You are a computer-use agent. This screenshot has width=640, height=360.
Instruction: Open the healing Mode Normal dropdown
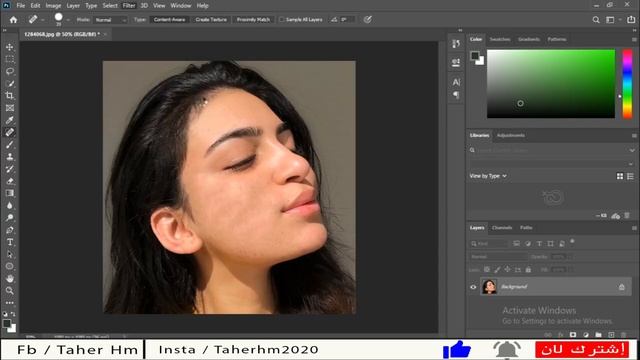coord(111,20)
